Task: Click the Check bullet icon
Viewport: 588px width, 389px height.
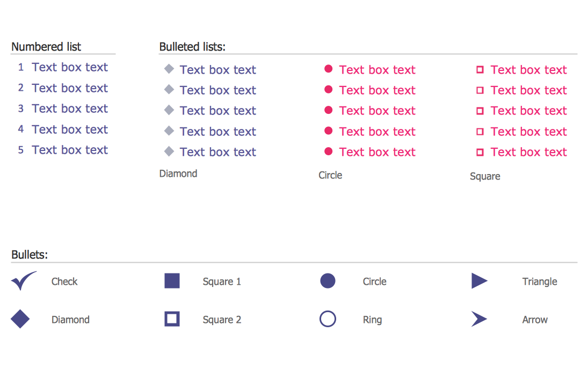Action: tap(23, 281)
